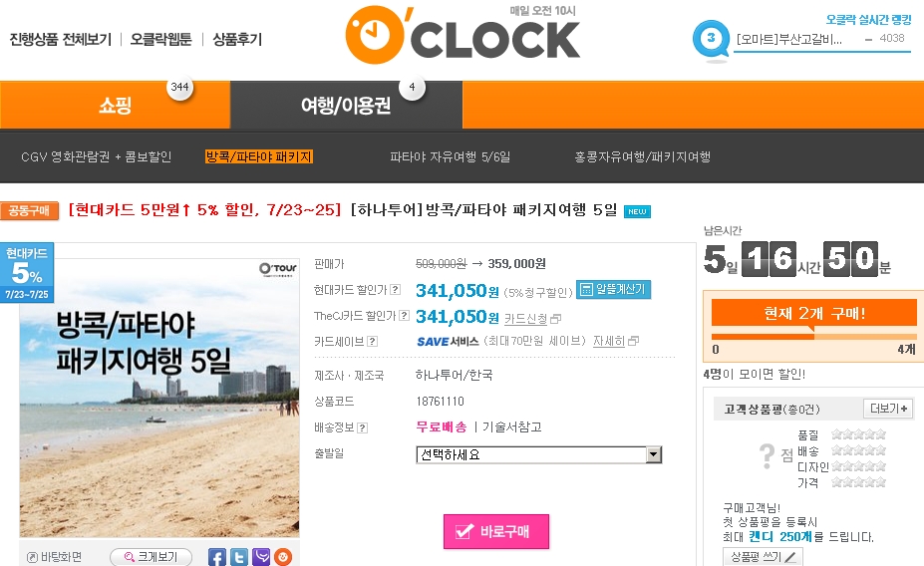Open the 알뜰계산기 calculator button

click(x=613, y=289)
